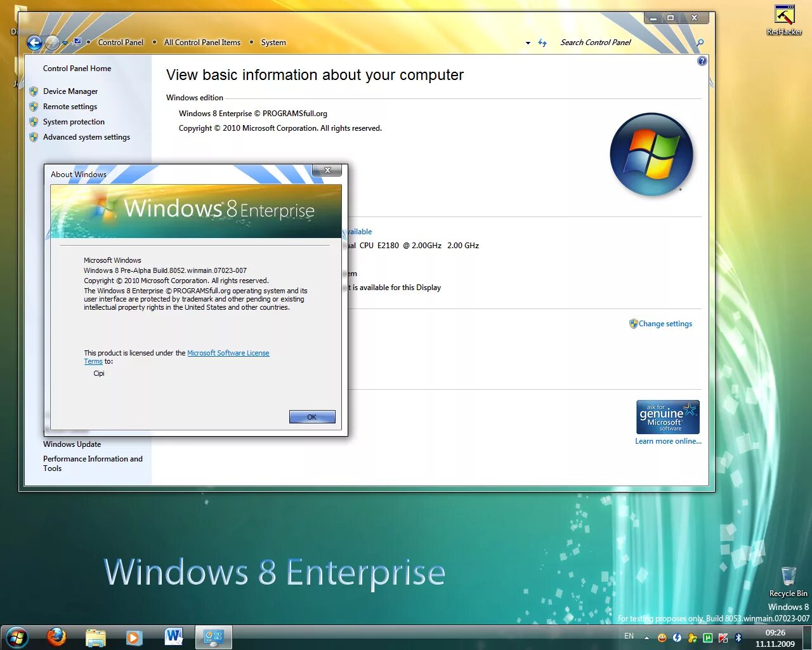Image resolution: width=812 pixels, height=650 pixels.
Task: Click the System icon in address bar
Action: pos(77,42)
